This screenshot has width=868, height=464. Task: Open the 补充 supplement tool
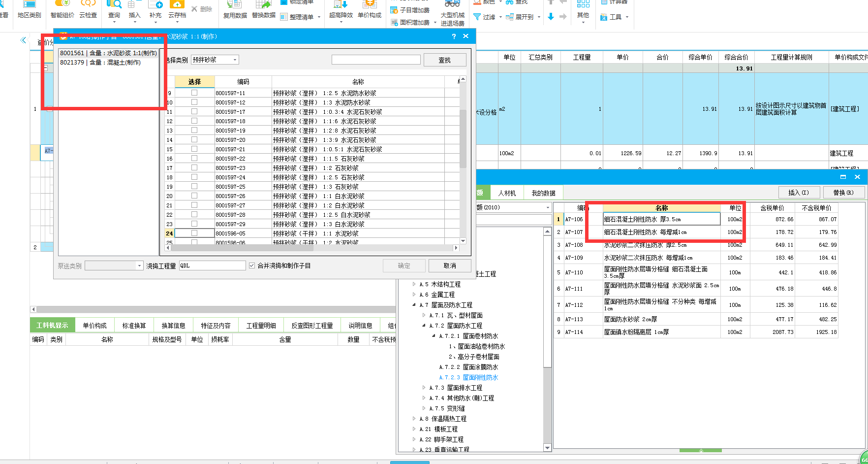pos(155,11)
